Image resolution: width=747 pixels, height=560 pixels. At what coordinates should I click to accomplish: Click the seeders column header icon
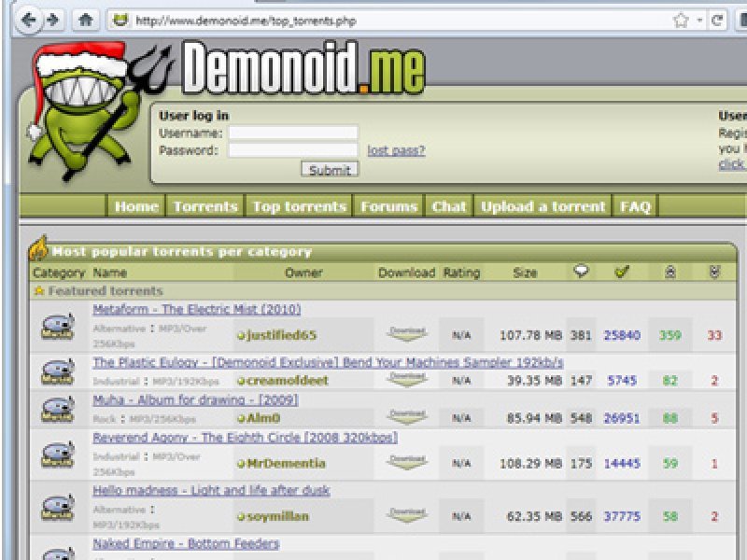tap(670, 272)
